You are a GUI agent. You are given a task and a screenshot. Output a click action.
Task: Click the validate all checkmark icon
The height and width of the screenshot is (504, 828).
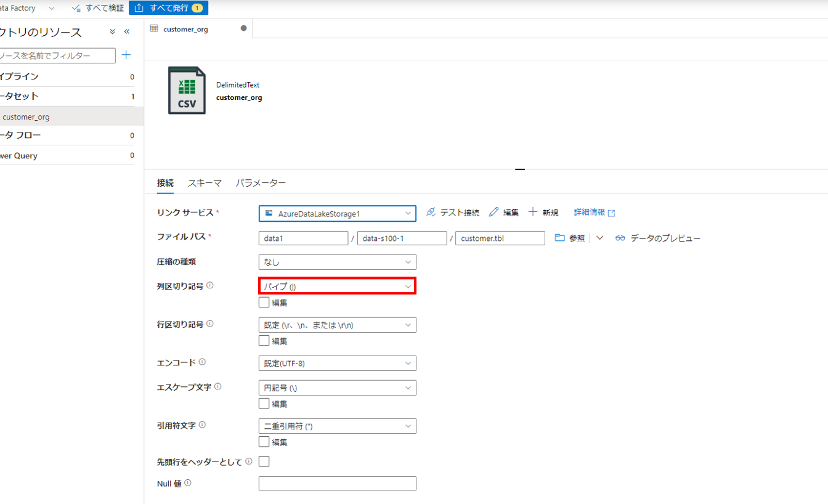point(76,8)
